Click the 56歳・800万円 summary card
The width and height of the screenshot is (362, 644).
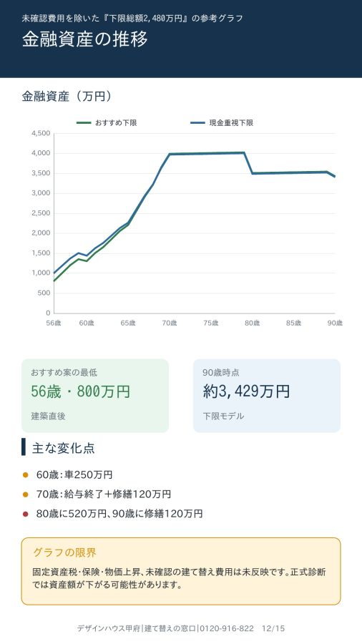click(95, 396)
